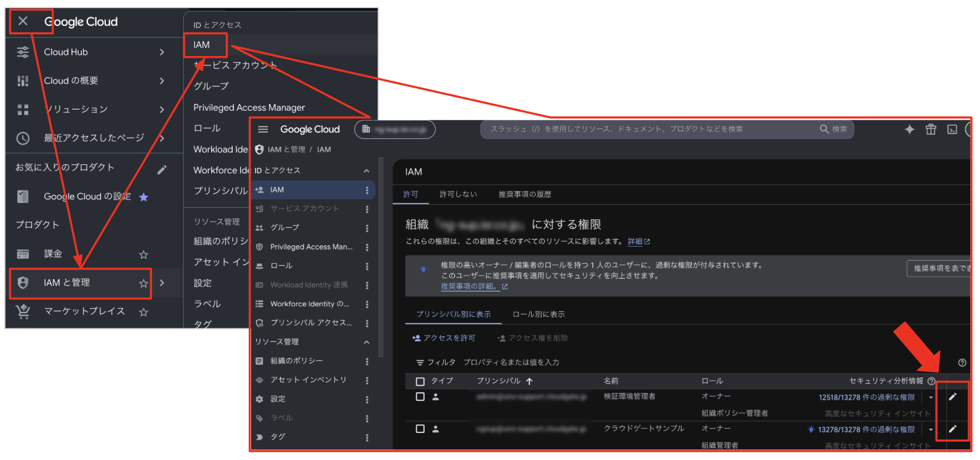Click the マーケットプレイス cart icon

23,311
